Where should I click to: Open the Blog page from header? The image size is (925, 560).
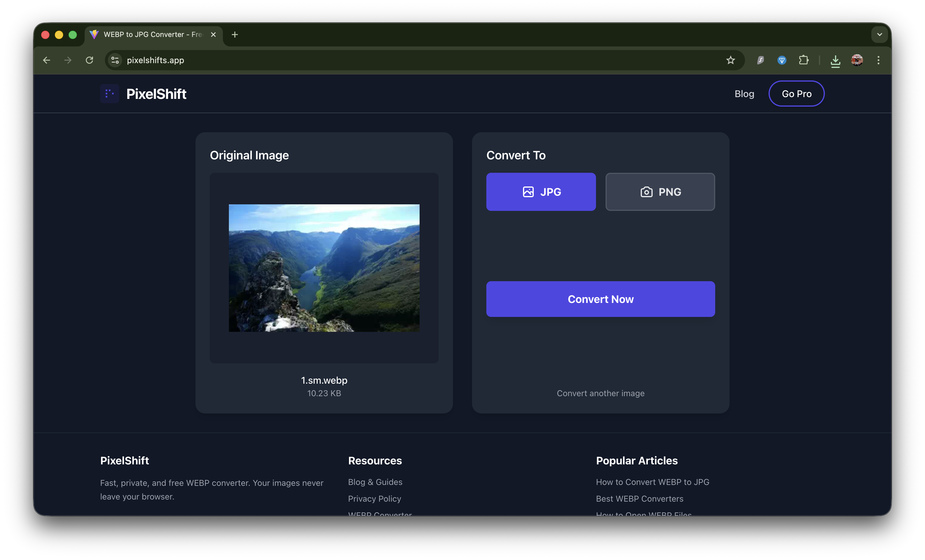(x=744, y=94)
